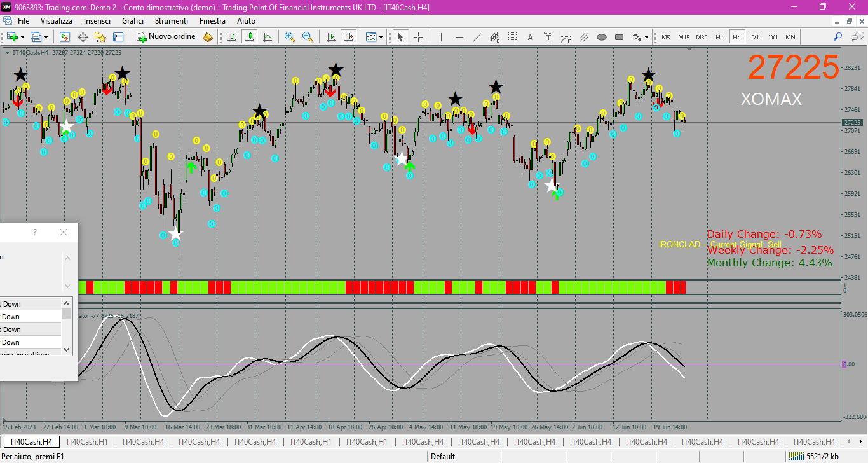The height and width of the screenshot is (463, 868).
Task: Switch to bar chart display
Action: (x=232, y=37)
